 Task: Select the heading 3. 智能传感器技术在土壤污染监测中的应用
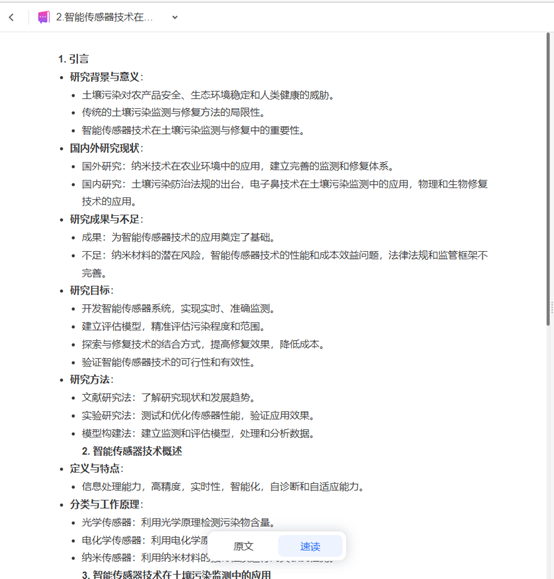coord(176,574)
